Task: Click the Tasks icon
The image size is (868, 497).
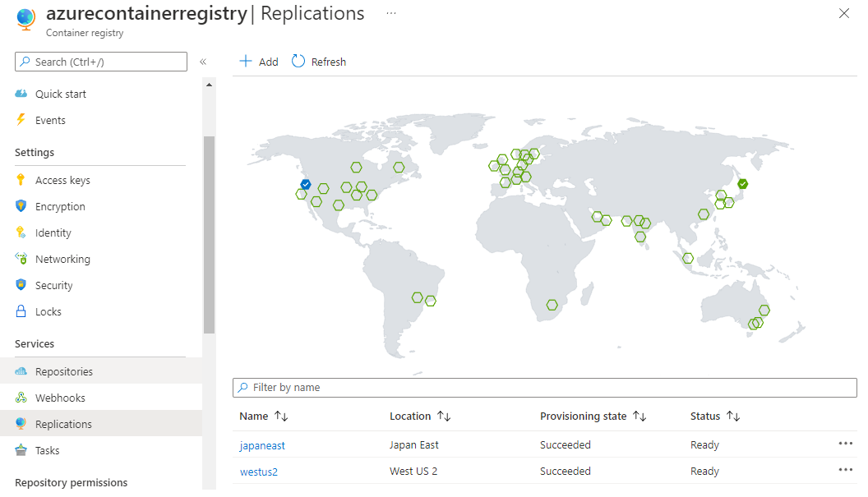Action: (x=21, y=450)
